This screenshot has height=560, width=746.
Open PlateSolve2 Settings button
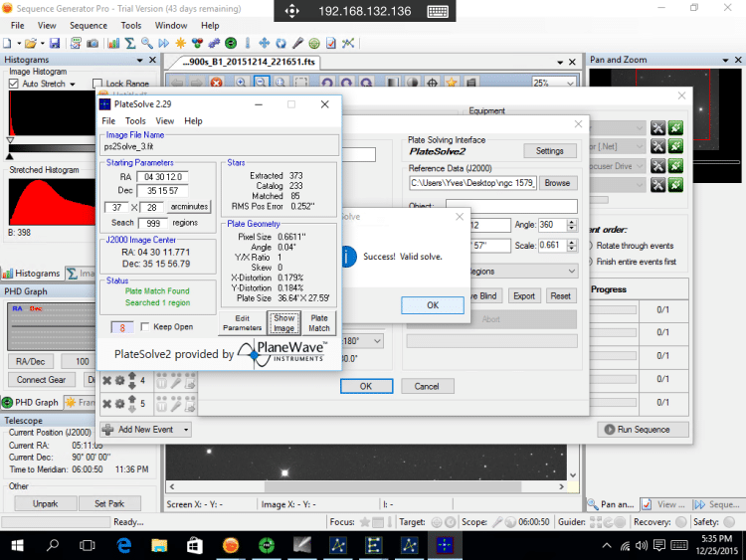(x=549, y=151)
